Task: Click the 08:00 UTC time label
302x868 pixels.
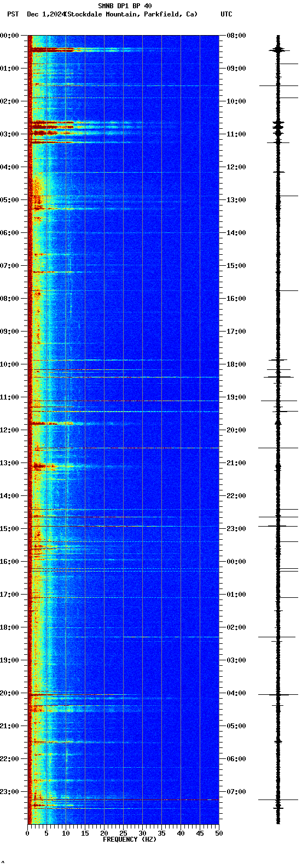Action: pos(236,36)
